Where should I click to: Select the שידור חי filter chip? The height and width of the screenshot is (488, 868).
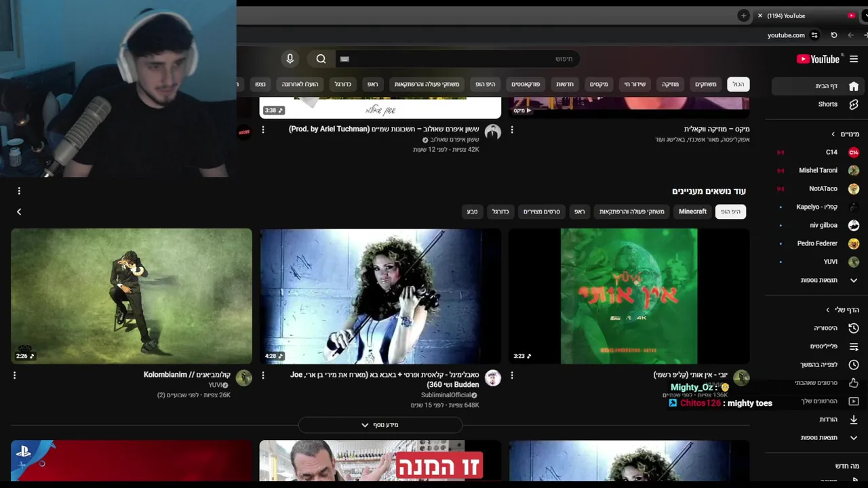(635, 84)
